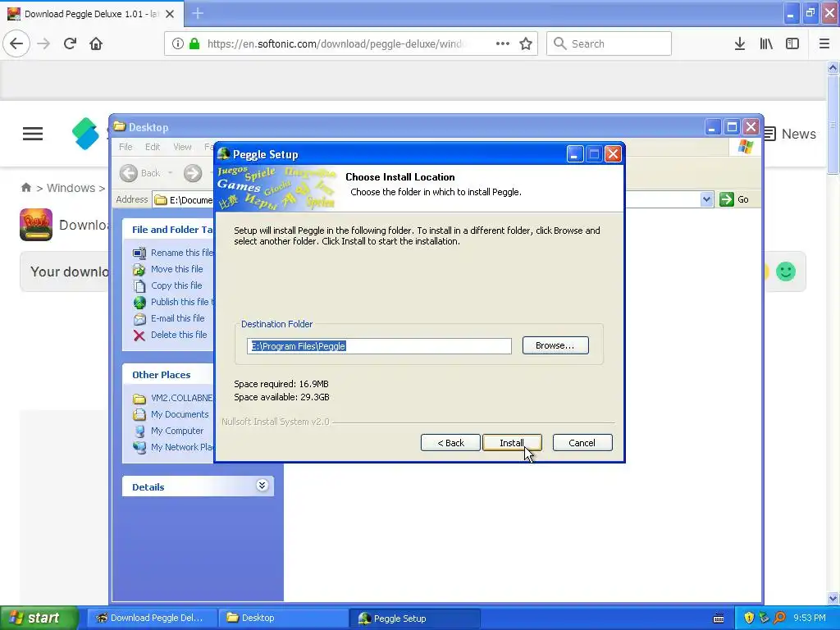
Task: Click Go button in explorer address bar
Action: [734, 199]
